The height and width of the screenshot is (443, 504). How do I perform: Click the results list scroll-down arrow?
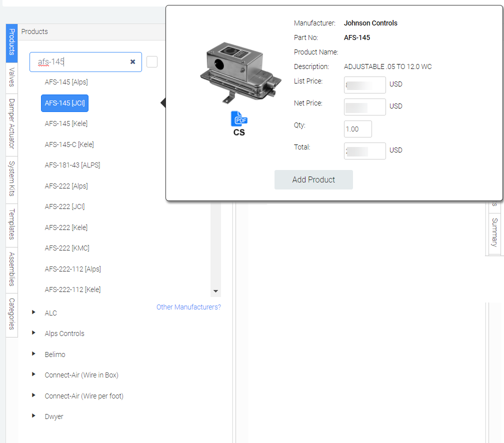[x=215, y=291]
